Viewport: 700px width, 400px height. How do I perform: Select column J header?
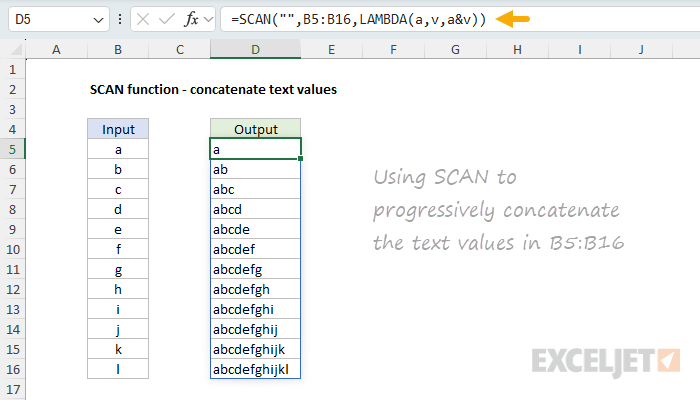[x=640, y=49]
